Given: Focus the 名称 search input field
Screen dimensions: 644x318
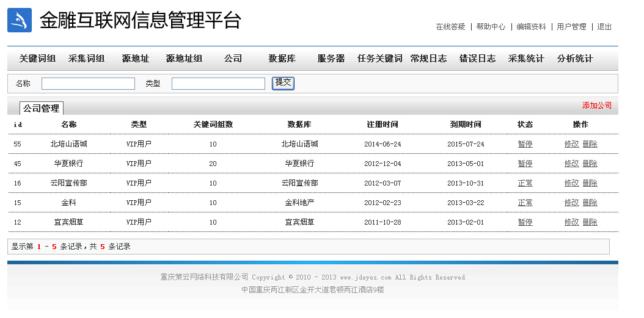Looking at the screenshot, I should coord(89,84).
